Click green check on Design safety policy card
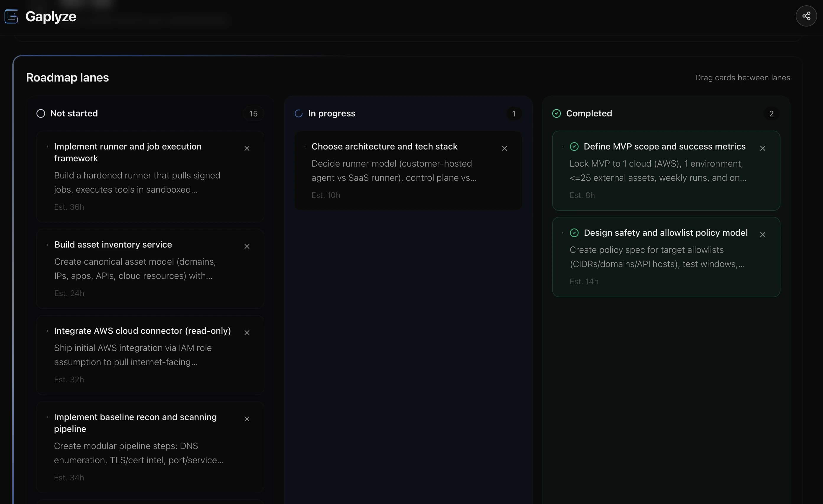The height and width of the screenshot is (504, 823). [x=575, y=233]
